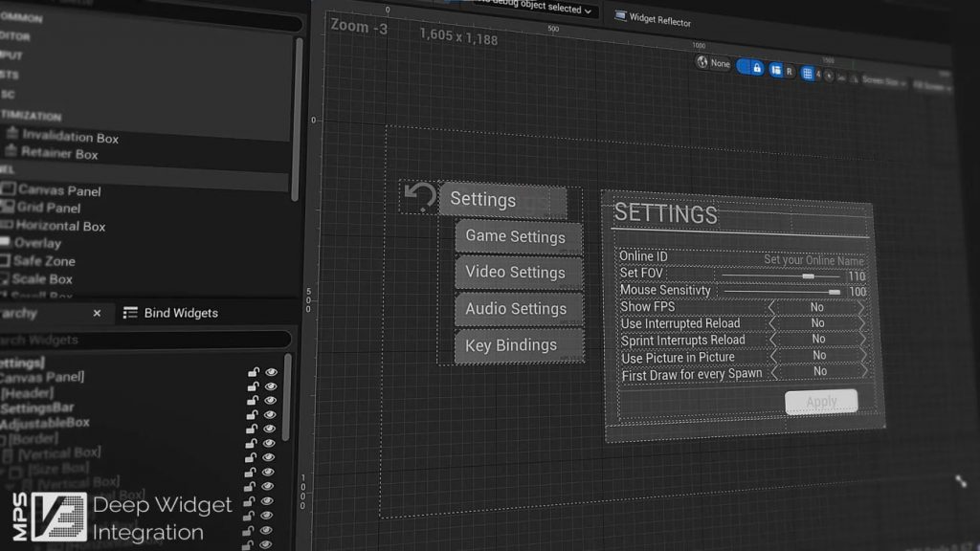Click right arrow of Show FPS

[862, 308]
